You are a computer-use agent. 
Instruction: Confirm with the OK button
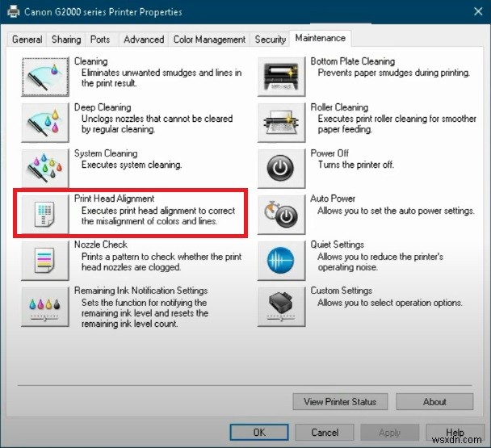pos(259,433)
